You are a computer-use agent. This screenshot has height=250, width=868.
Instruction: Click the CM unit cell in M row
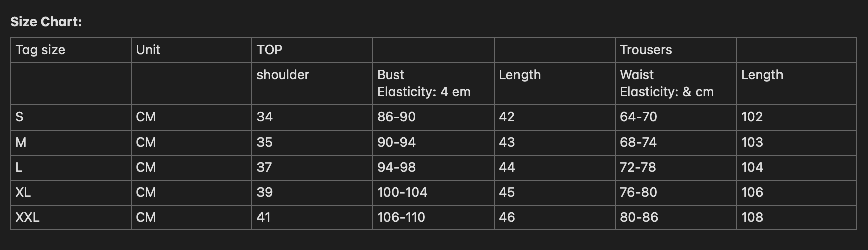pyautogui.click(x=146, y=142)
